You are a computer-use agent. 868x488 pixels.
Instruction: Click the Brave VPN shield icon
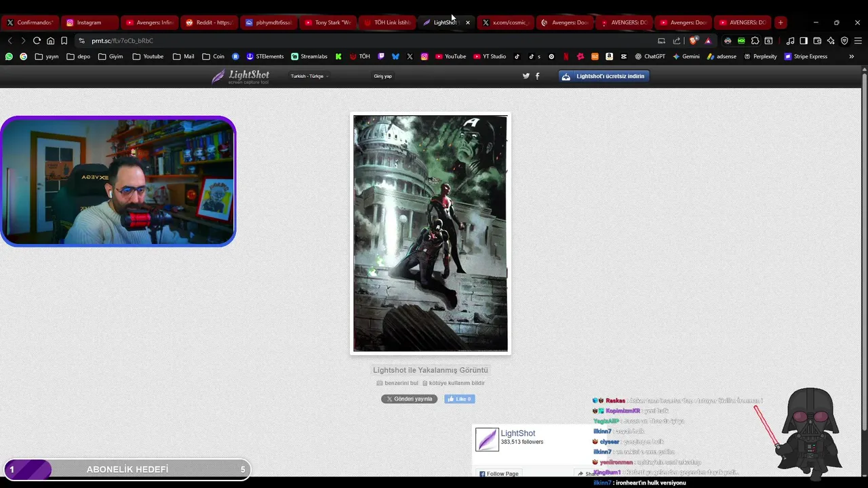coord(844,41)
